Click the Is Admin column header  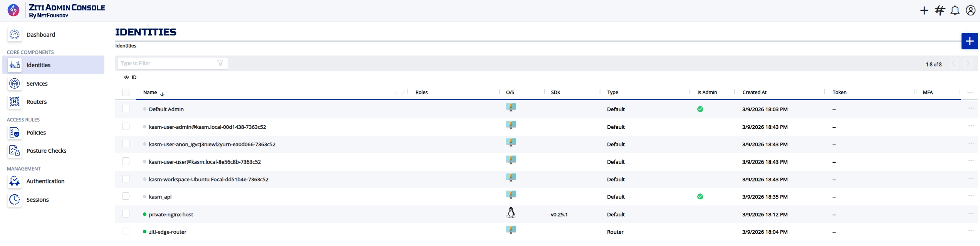pyautogui.click(x=707, y=93)
